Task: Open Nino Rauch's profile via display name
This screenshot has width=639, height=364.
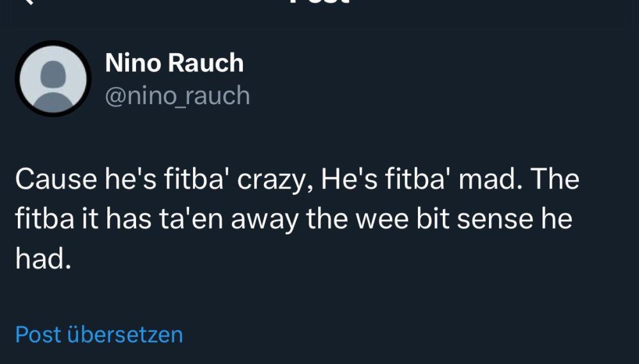Action: (174, 63)
